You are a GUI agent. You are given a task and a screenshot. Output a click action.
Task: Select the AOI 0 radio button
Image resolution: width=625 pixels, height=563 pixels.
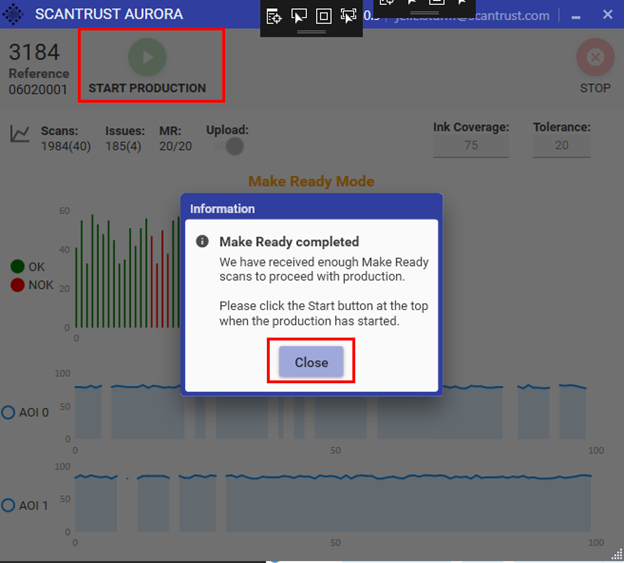click(x=8, y=412)
